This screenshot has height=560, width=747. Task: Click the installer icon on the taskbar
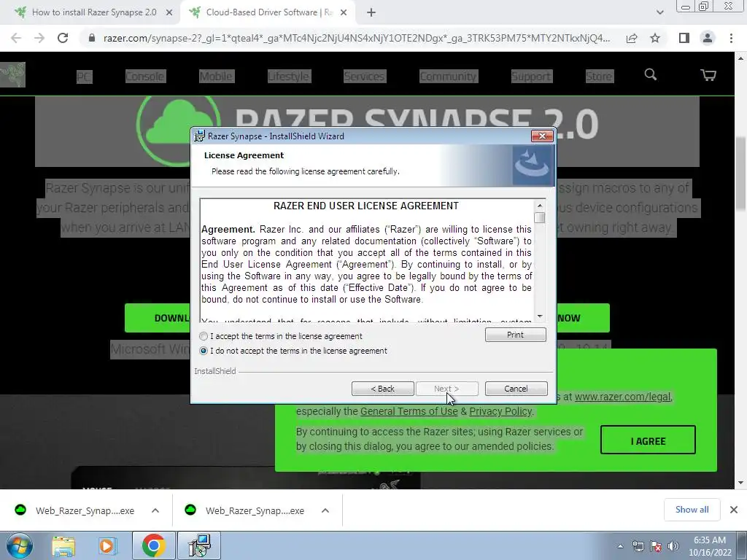click(200, 545)
